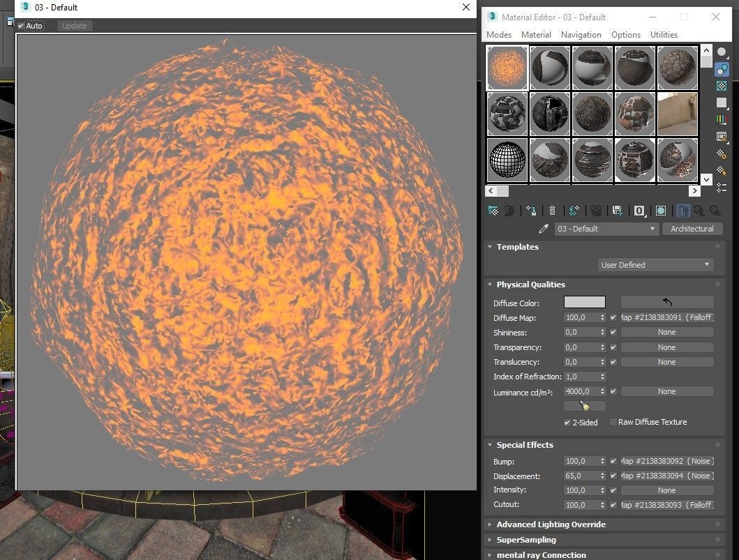The height and width of the screenshot is (560, 739).
Task: Click the Shininess None map button
Action: (x=667, y=333)
